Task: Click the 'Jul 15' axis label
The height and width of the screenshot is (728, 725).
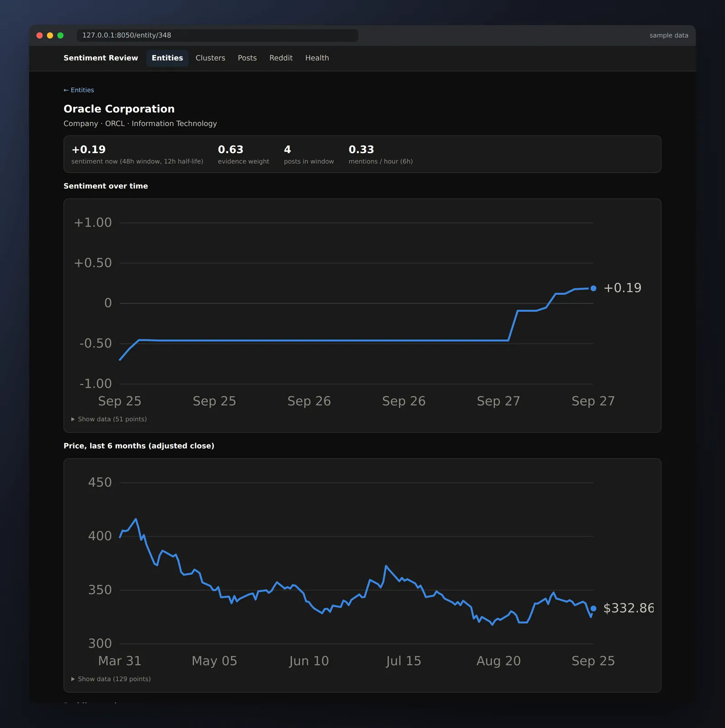Action: click(x=404, y=661)
